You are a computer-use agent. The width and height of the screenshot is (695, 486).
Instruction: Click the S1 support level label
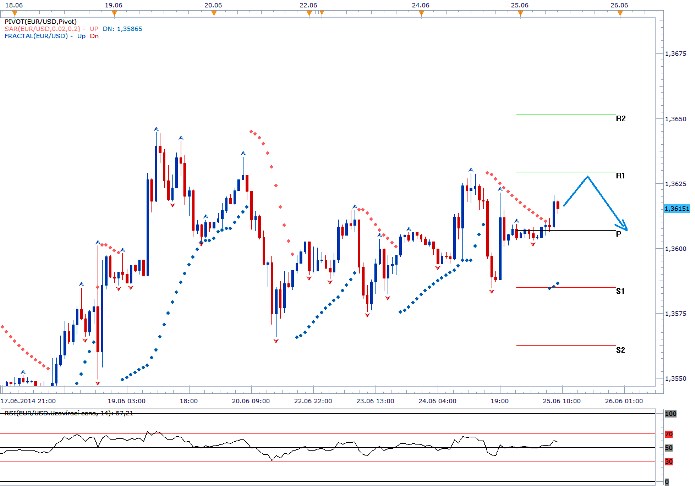point(620,291)
